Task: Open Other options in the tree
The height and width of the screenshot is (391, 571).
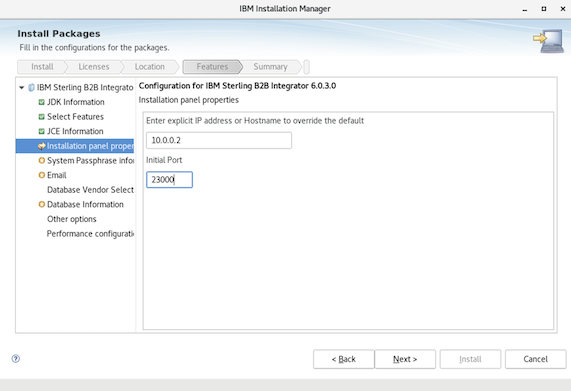Action: coord(72,219)
